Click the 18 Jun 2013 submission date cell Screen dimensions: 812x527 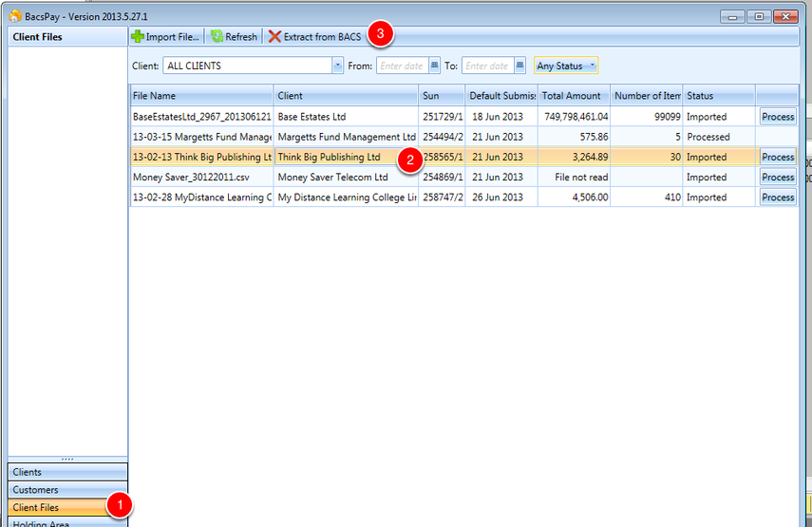(501, 117)
